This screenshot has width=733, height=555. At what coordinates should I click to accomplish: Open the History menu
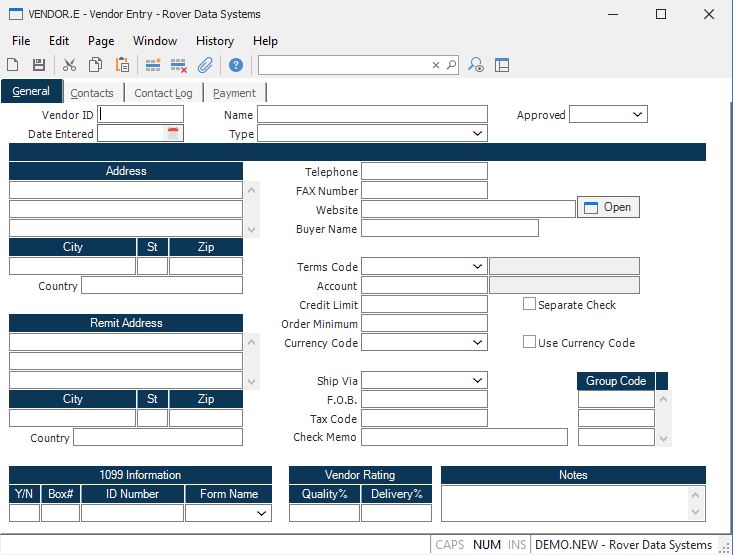(x=215, y=41)
